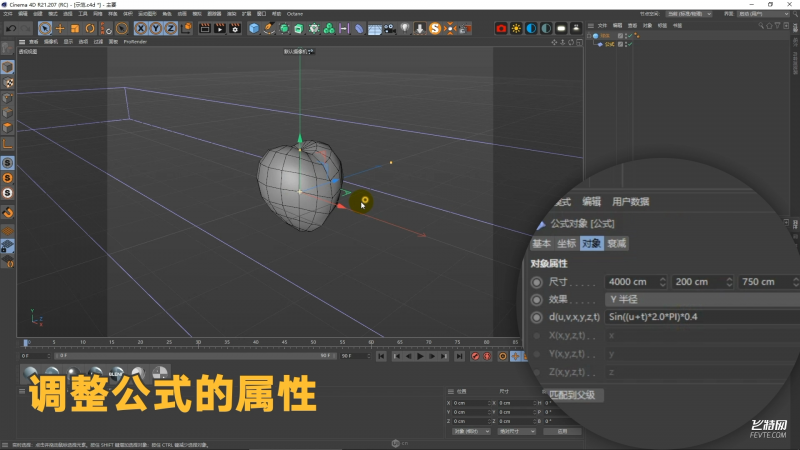Open 对象(相对) coordinate mode dropdown
The width and height of the screenshot is (800, 450).
click(x=471, y=432)
